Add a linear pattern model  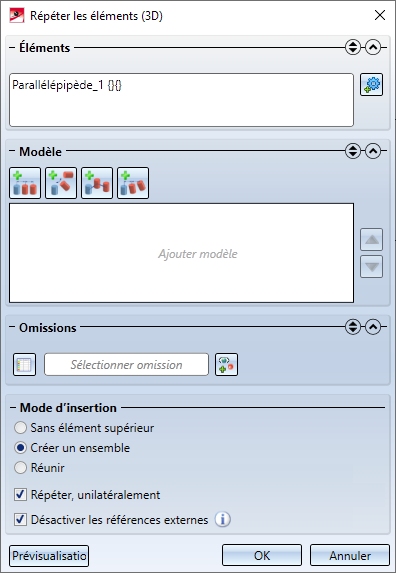coord(25,183)
